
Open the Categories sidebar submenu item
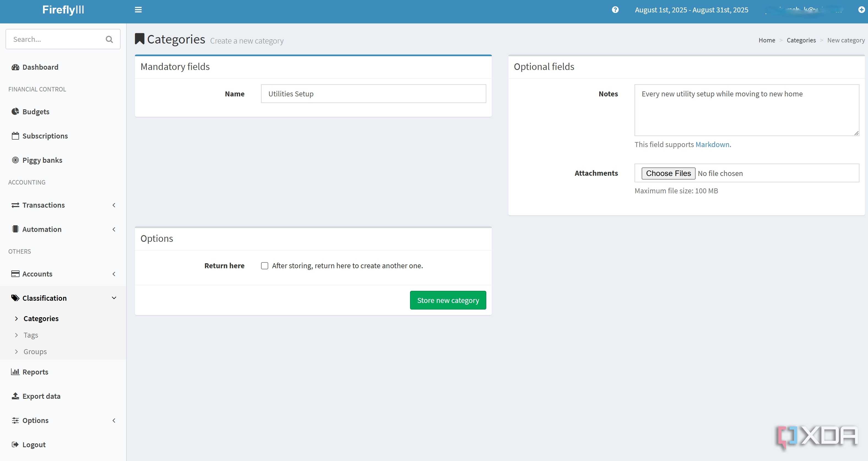[41, 318]
